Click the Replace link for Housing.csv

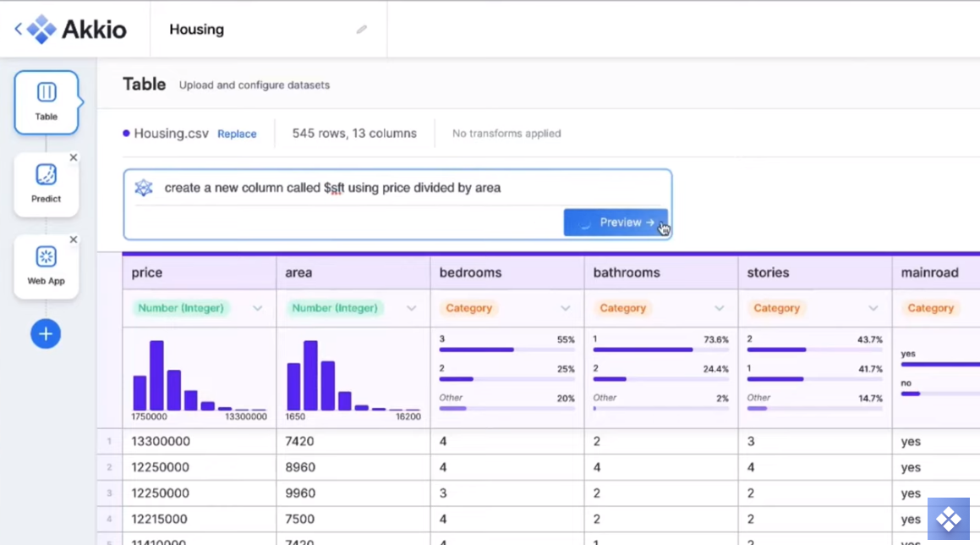click(237, 134)
